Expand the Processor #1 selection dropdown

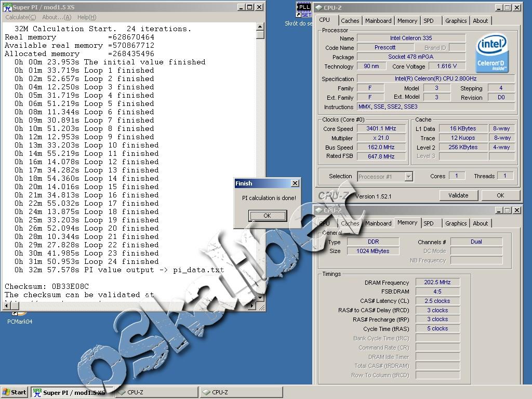pyautogui.click(x=409, y=177)
